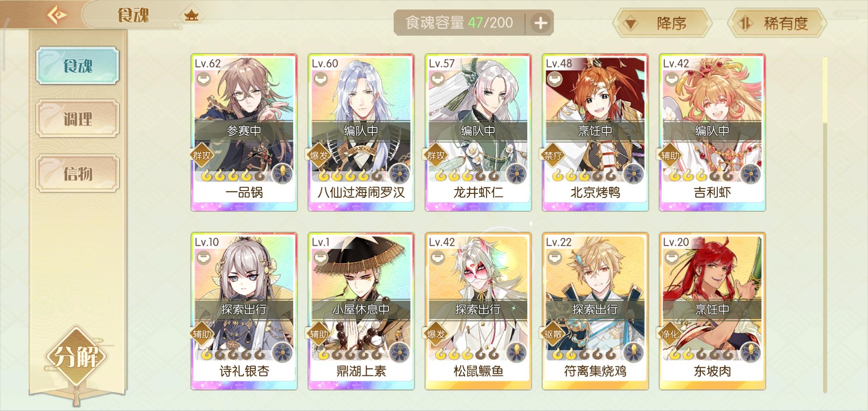Image resolution: width=868 pixels, height=411 pixels.
Task: Tap the 爆发 badge on 八仙过海闹罗汉
Action: [319, 155]
